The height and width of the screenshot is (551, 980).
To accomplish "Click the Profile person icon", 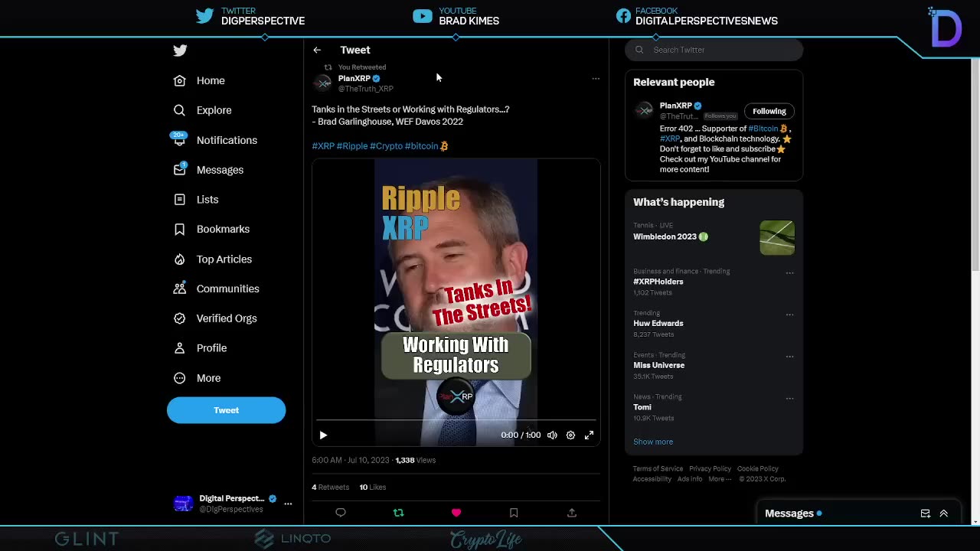I will tap(179, 348).
